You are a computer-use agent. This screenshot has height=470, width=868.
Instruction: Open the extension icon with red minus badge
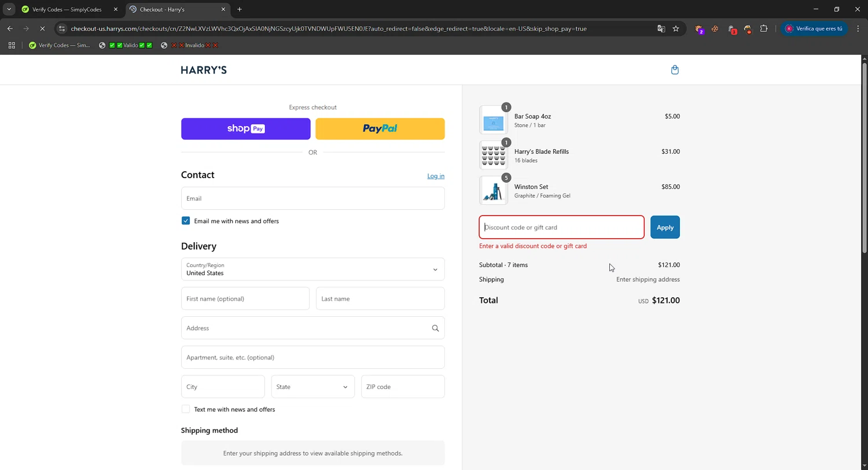coord(748,29)
